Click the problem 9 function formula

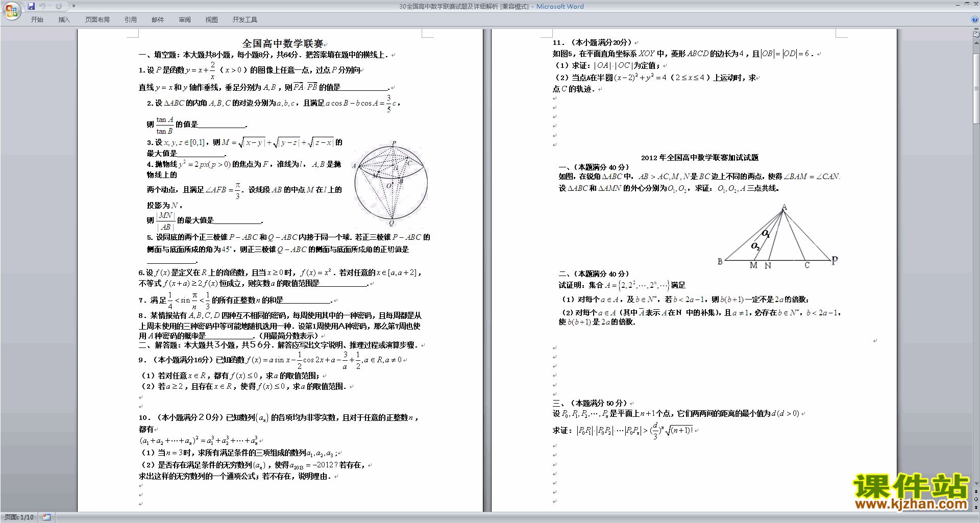(x=324, y=360)
